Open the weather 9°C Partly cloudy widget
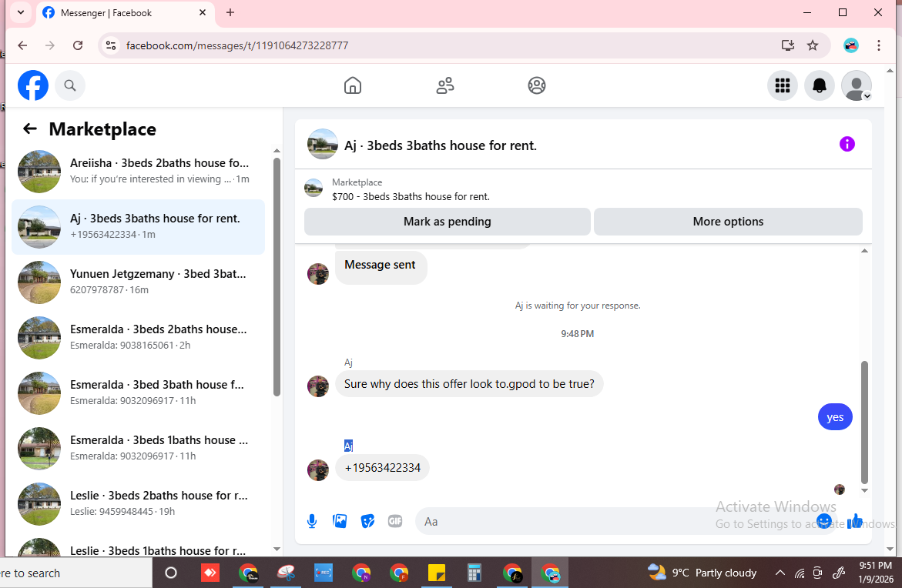 click(x=702, y=573)
